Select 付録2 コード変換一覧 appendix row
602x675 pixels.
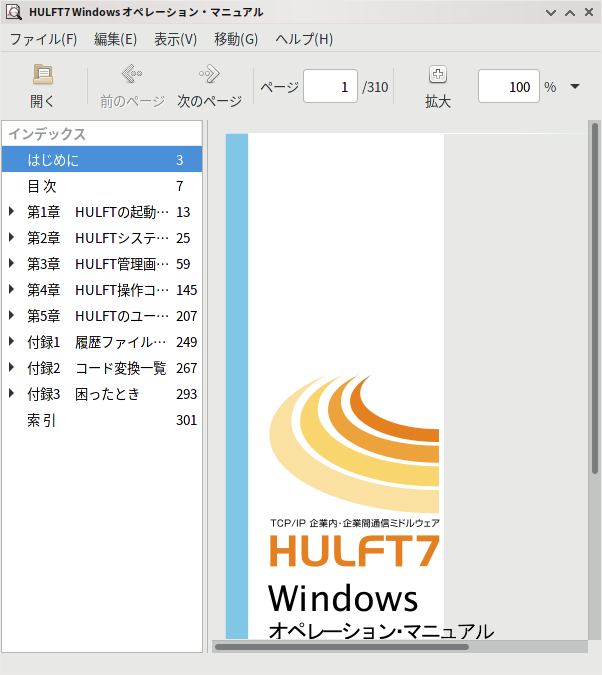(102, 368)
